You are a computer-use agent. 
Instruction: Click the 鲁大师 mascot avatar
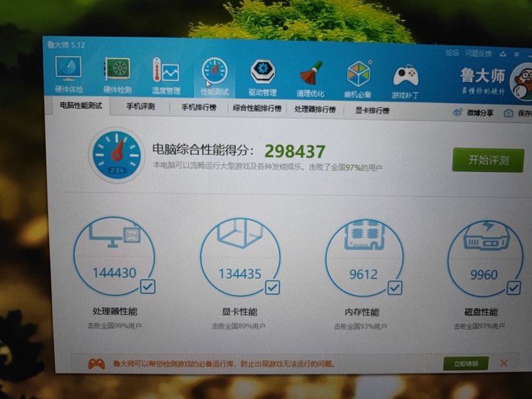(x=522, y=83)
